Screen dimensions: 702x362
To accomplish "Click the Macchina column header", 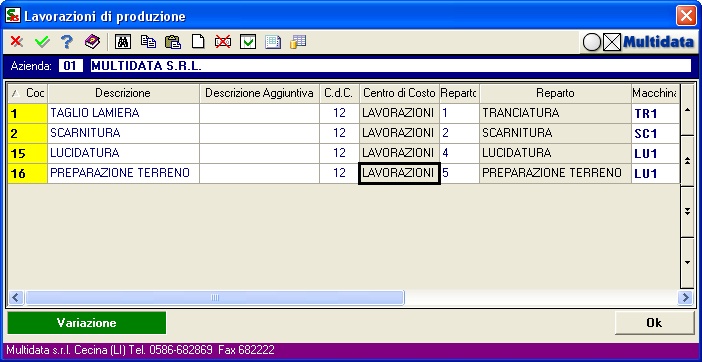I will 655,93.
